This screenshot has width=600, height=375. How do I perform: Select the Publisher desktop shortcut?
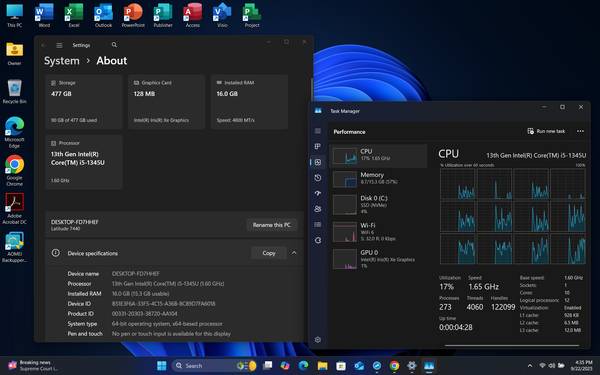pyautogui.click(x=163, y=16)
